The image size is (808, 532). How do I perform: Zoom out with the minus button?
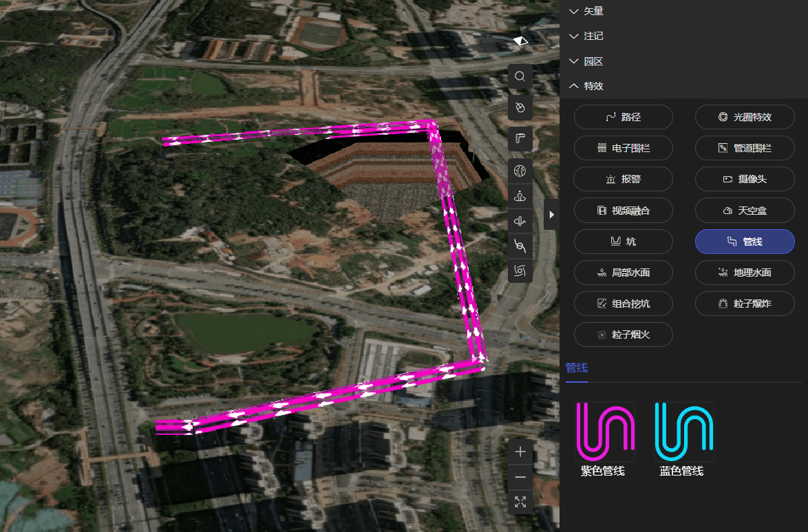click(520, 477)
